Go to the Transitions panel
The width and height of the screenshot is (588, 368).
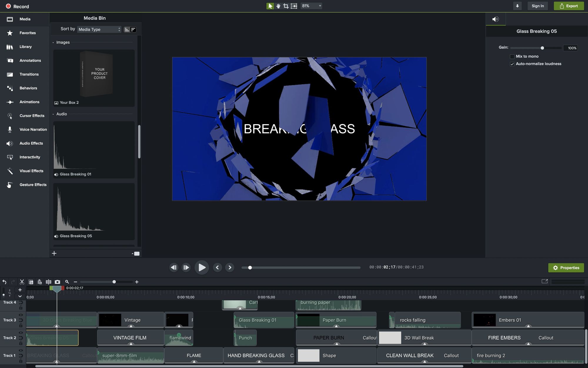pyautogui.click(x=25, y=74)
